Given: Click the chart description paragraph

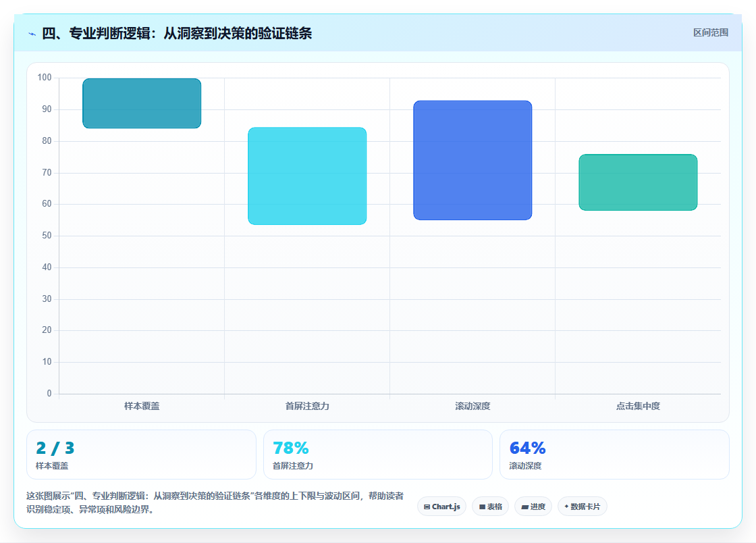Looking at the screenshot, I should 215,502.
